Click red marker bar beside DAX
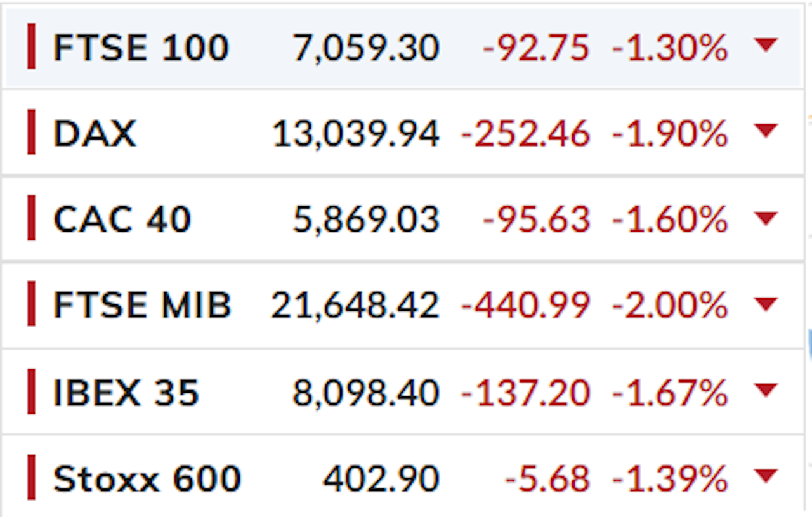 (31, 131)
